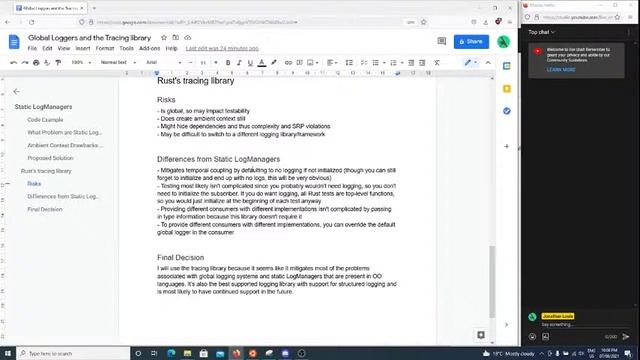Open Top chat dropdown in chat window

click(541, 32)
